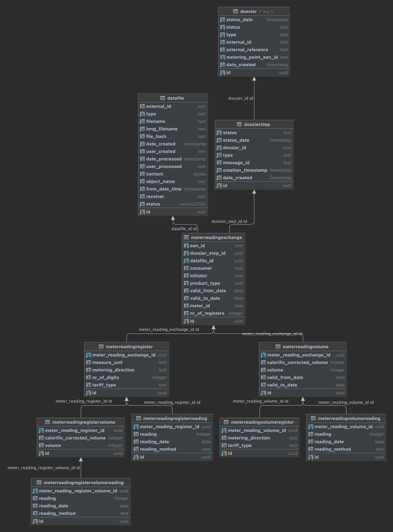Click the meter_reading_register_volume_id:id edge label
This screenshot has width=393, height=532.
coord(44,468)
